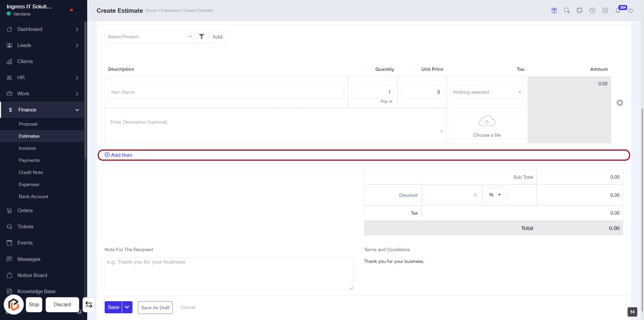Viewport: 644px width, 320px height.
Task: Click the clock timer icon
Action: point(592,10)
